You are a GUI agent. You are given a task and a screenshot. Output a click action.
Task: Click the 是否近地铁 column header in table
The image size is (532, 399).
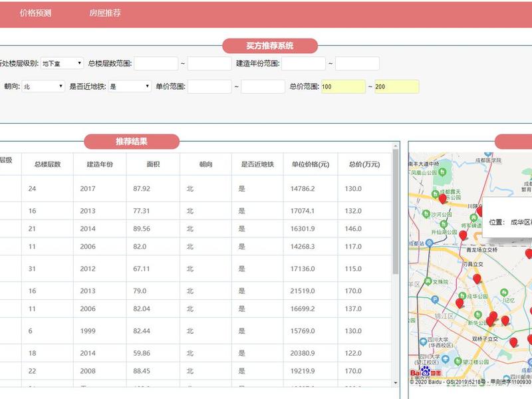click(257, 164)
